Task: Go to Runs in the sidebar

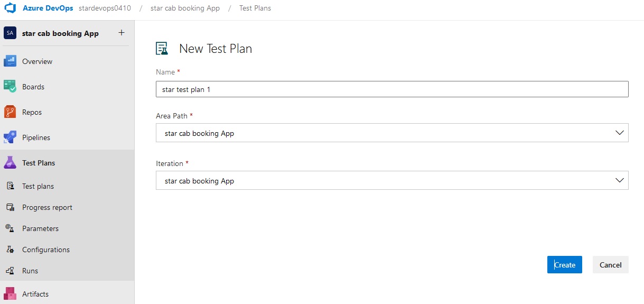Action: 30,271
